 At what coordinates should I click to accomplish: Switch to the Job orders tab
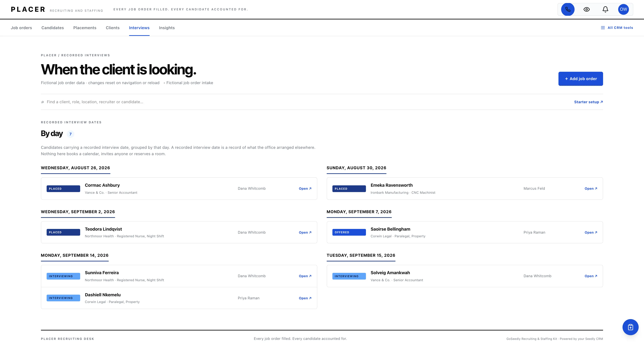click(x=21, y=28)
